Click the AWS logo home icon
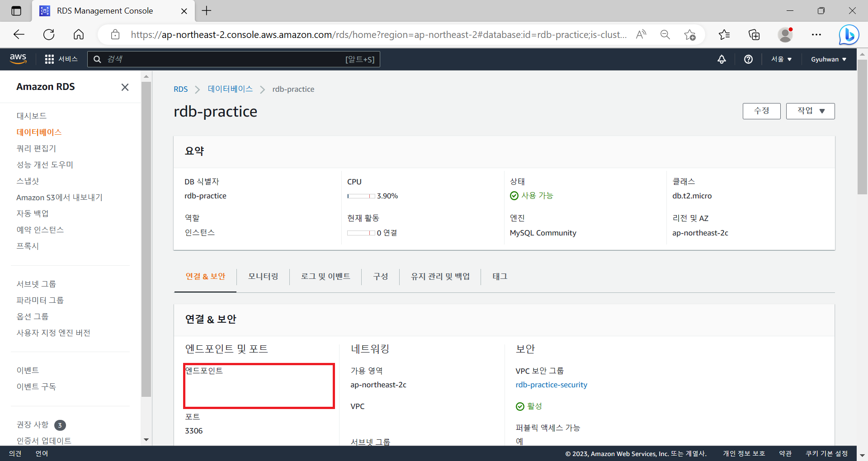This screenshot has height=461, width=868. pyautogui.click(x=18, y=59)
